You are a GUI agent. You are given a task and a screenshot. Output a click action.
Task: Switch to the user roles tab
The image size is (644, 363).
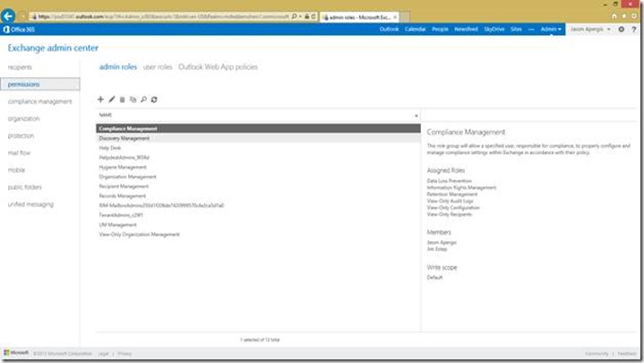(158, 66)
